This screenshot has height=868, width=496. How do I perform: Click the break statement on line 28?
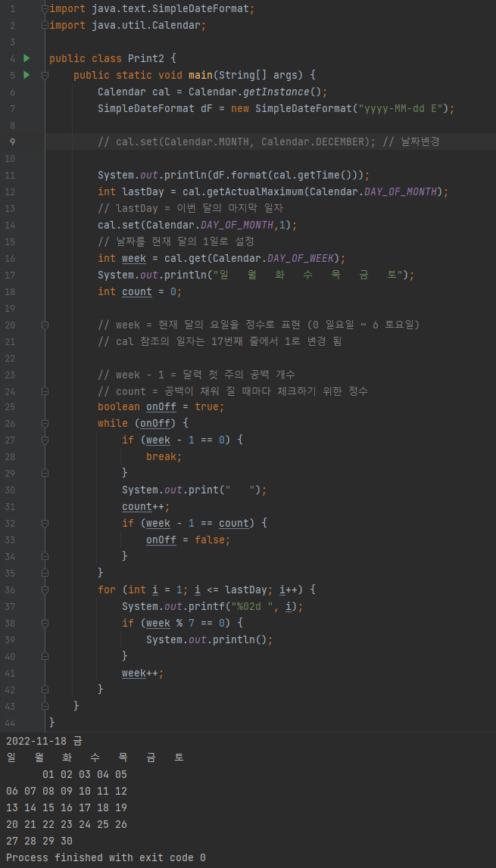tap(164, 457)
